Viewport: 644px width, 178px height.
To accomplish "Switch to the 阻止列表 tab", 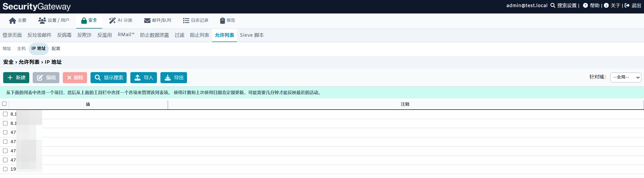I will (x=199, y=35).
